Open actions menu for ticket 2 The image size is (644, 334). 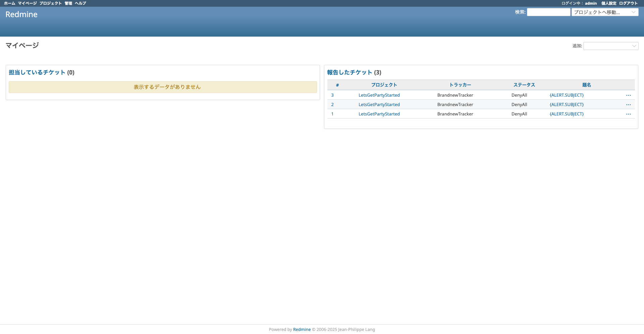coord(628,105)
